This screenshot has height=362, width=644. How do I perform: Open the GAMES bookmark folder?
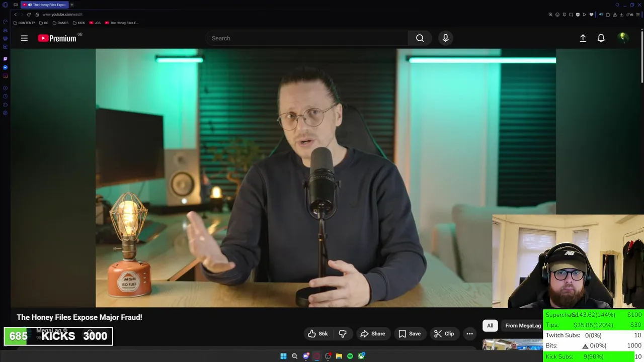coord(60,23)
